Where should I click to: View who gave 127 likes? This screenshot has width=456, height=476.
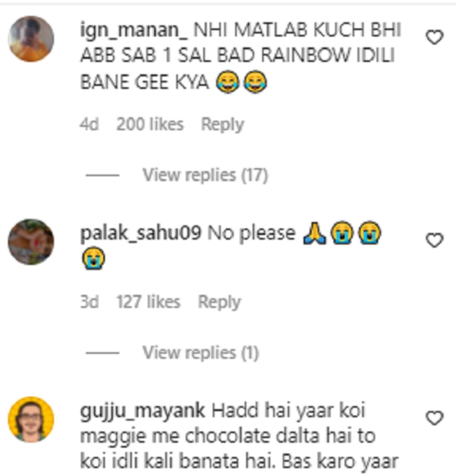pos(148,302)
